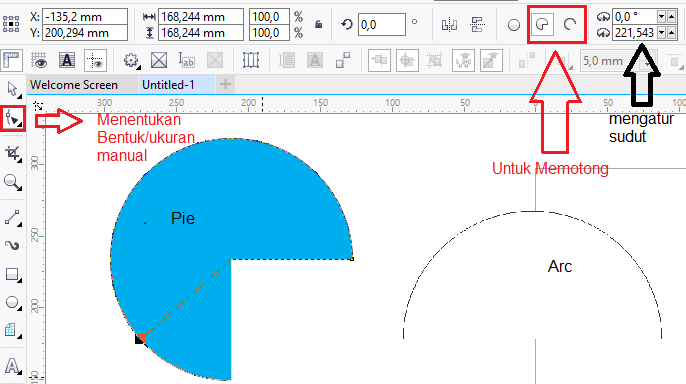Click the 'ab' text label icon
The width and height of the screenshot is (686, 384).
click(x=187, y=60)
